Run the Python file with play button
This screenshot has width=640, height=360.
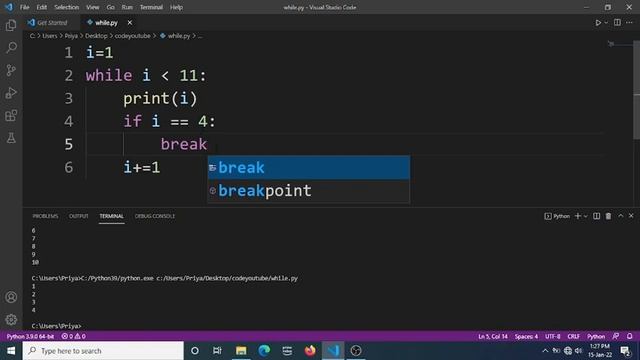pyautogui.click(x=598, y=23)
